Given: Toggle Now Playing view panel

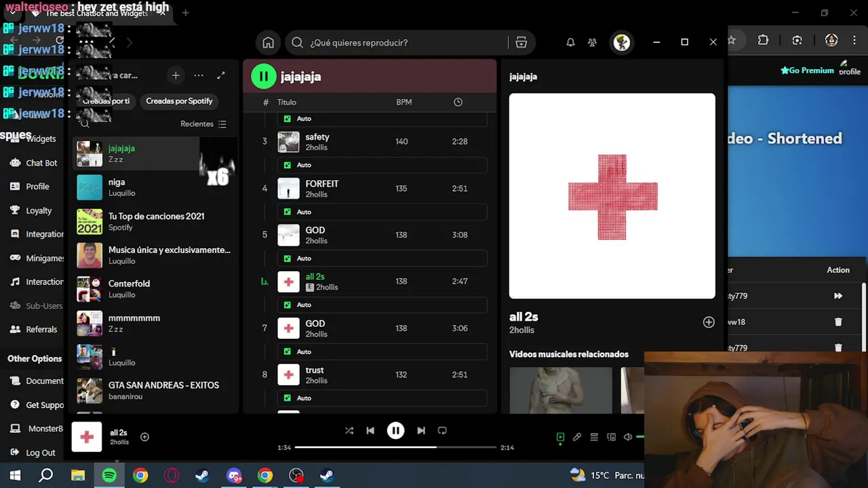Looking at the screenshot, I should pos(560,437).
